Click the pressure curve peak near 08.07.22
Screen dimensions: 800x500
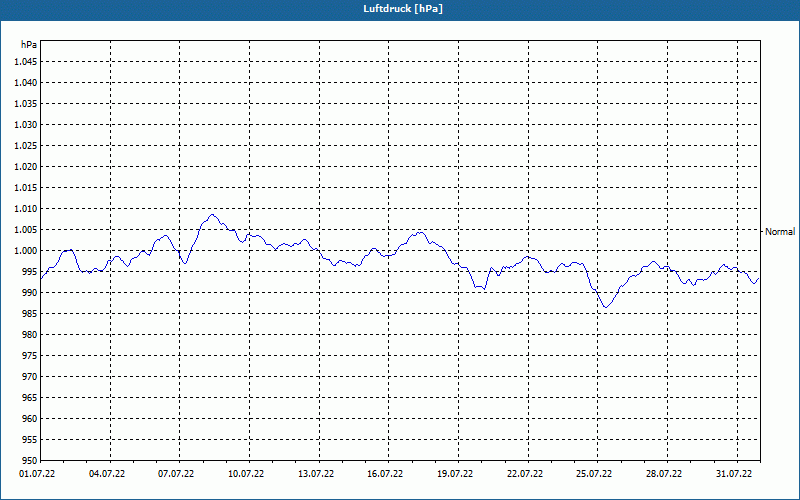[212, 215]
